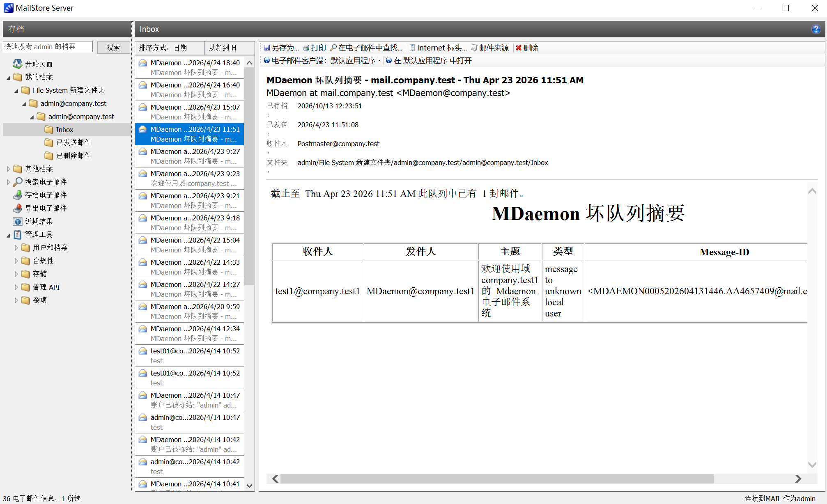Viewport: 827px width, 504px height.
Task: Expand the Miscellaneous (杂项) node
Action: 16,300
